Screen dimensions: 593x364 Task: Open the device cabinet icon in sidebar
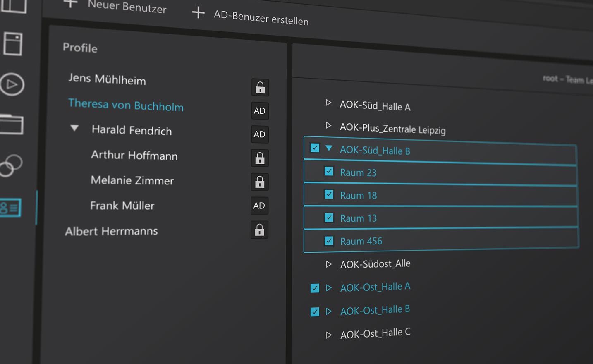(13, 44)
